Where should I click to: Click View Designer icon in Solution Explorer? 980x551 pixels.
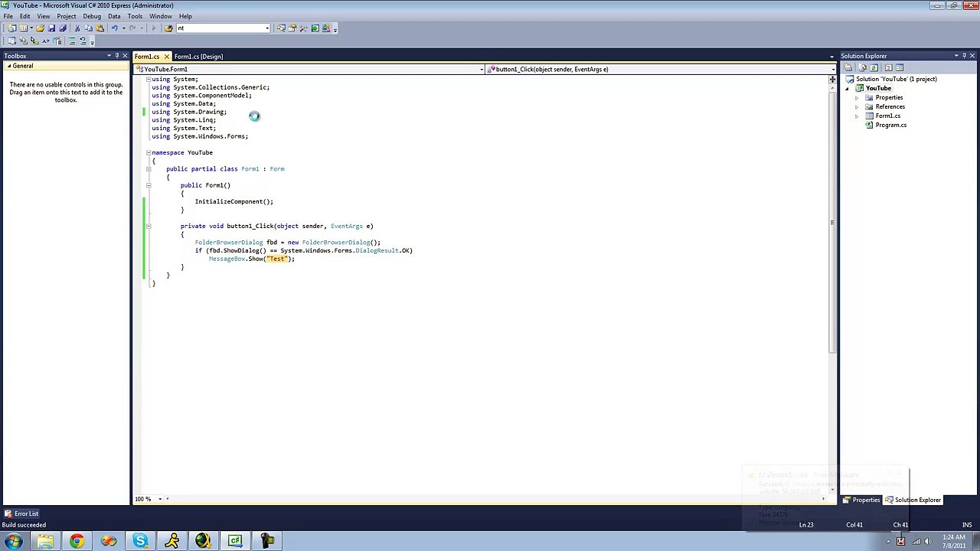pos(900,67)
